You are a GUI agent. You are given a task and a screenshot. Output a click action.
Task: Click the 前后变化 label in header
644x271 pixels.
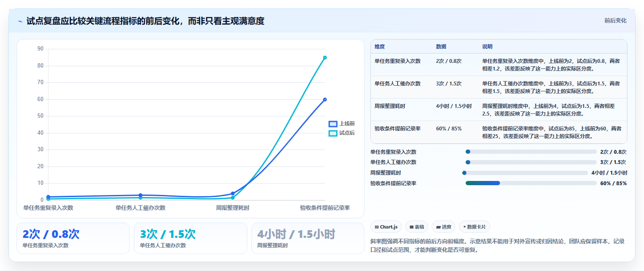615,20
